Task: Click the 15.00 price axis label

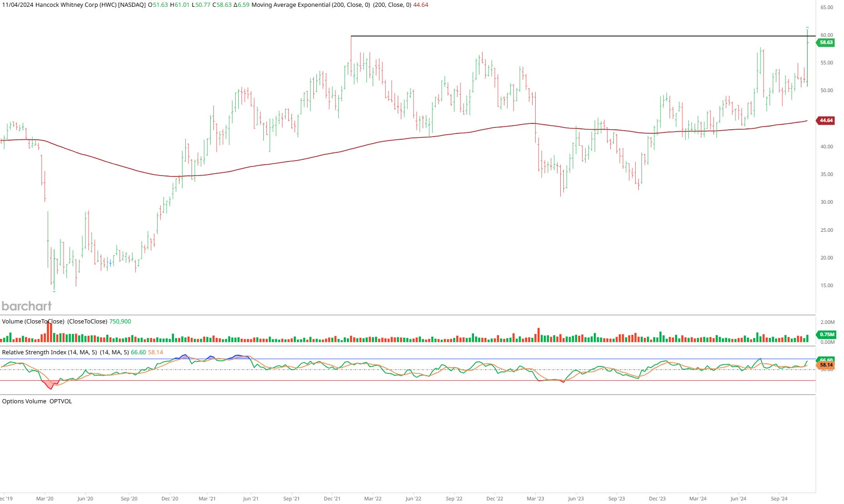Action: pos(827,286)
